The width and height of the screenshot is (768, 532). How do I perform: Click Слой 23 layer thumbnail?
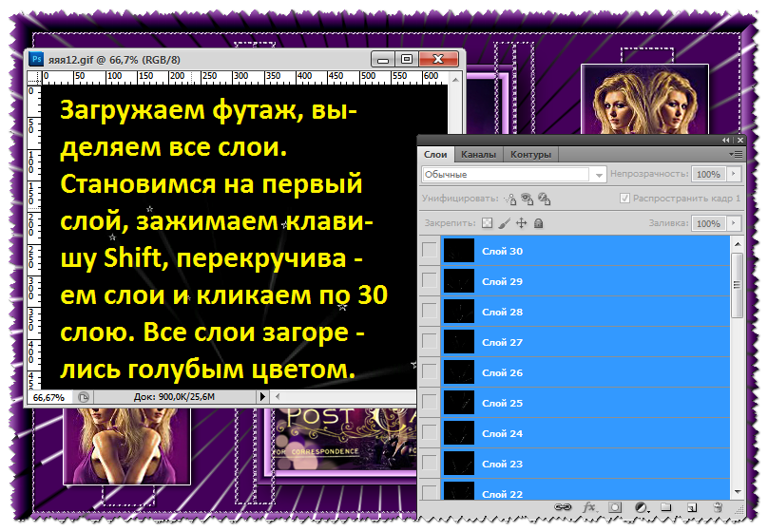tap(459, 464)
